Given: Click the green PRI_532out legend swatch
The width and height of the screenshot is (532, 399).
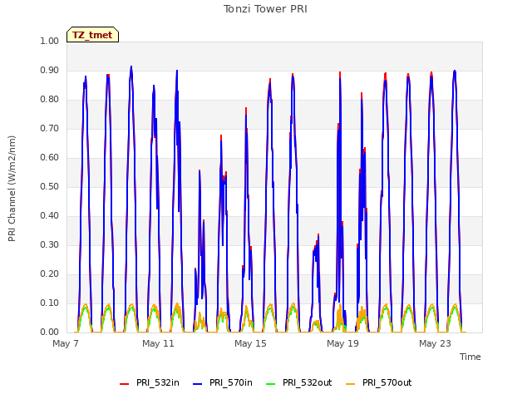Looking at the screenshot, I should point(270,384).
